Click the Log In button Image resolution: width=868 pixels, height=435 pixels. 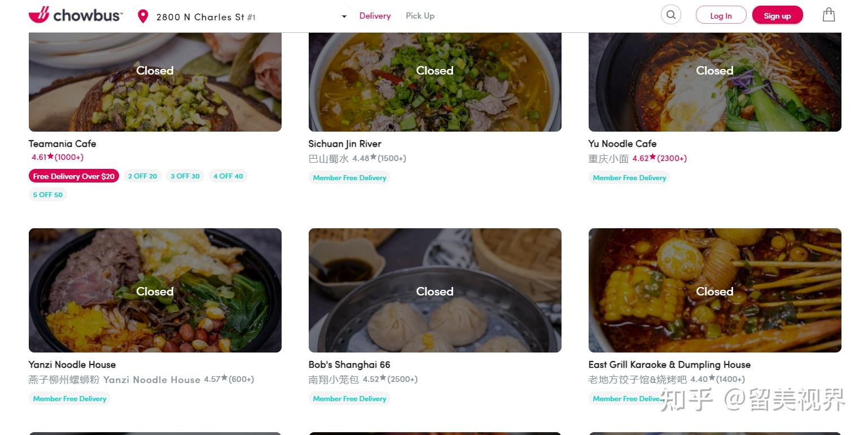point(721,16)
